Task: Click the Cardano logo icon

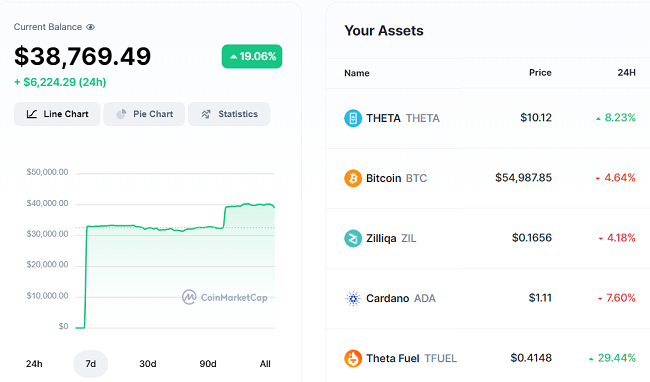Action: click(x=353, y=298)
